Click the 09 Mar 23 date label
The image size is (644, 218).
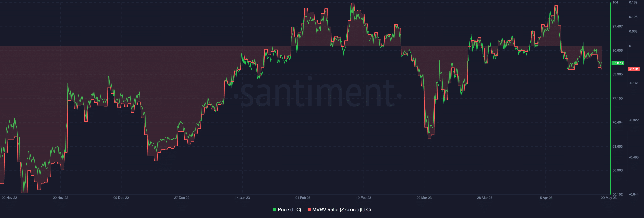(424, 198)
